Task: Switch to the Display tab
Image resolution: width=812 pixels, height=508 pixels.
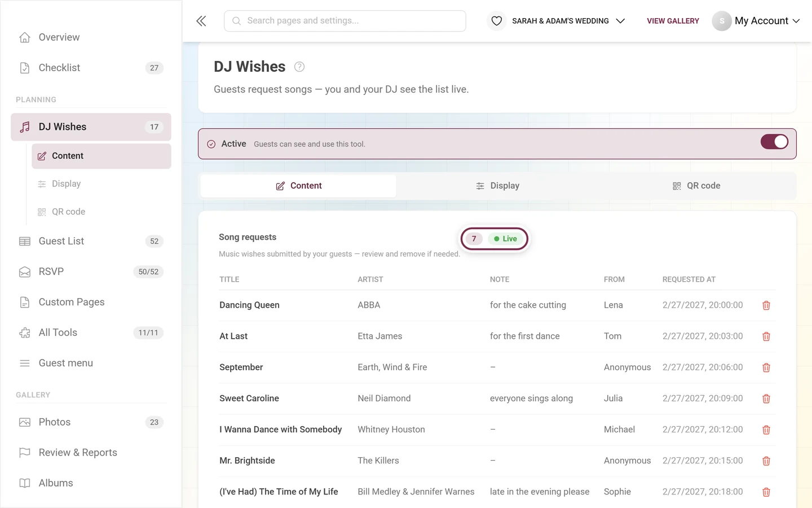Action: click(497, 186)
